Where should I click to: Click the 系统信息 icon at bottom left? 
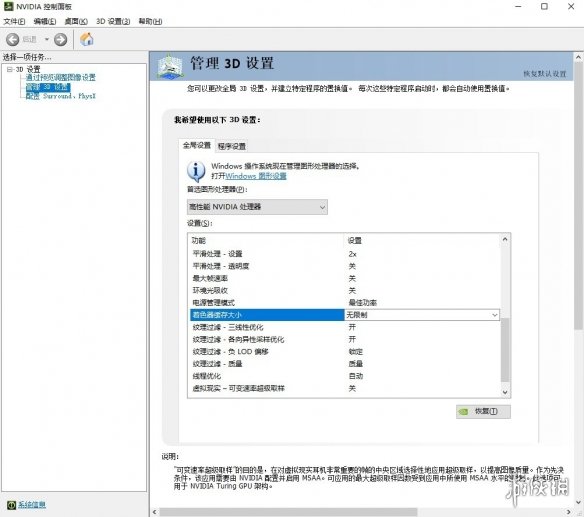(x=12, y=505)
